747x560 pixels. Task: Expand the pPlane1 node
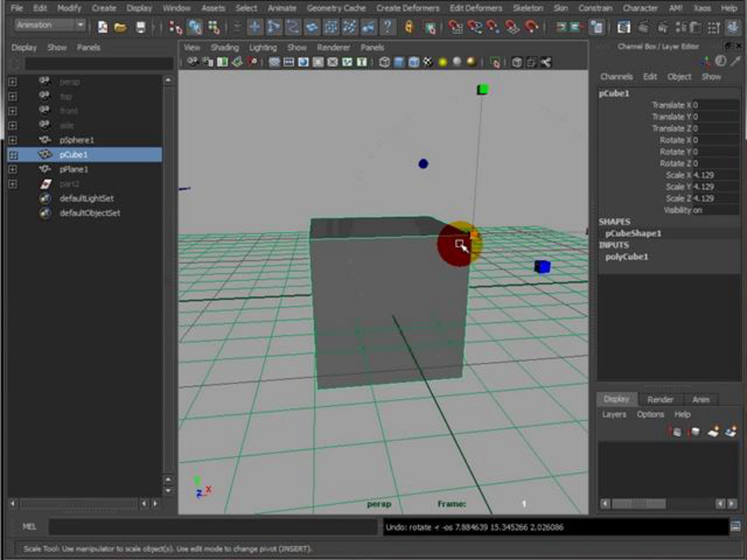[x=12, y=169]
